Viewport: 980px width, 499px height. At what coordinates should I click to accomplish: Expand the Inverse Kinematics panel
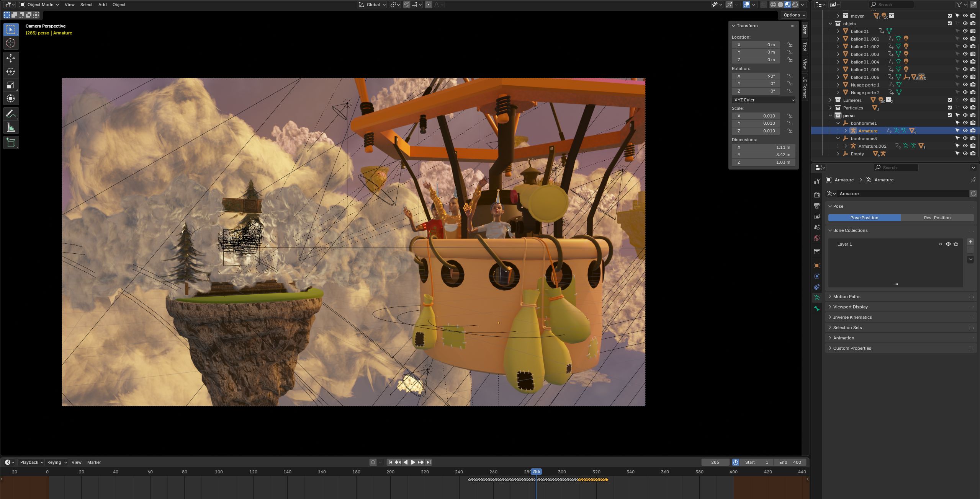(852, 317)
